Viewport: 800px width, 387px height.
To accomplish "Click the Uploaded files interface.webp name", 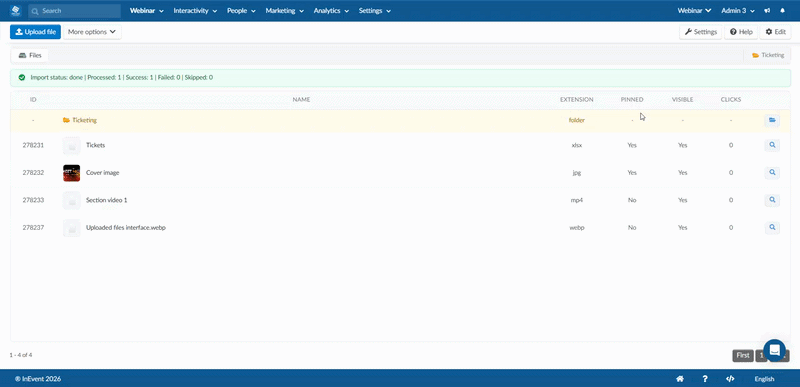I will click(x=126, y=228).
